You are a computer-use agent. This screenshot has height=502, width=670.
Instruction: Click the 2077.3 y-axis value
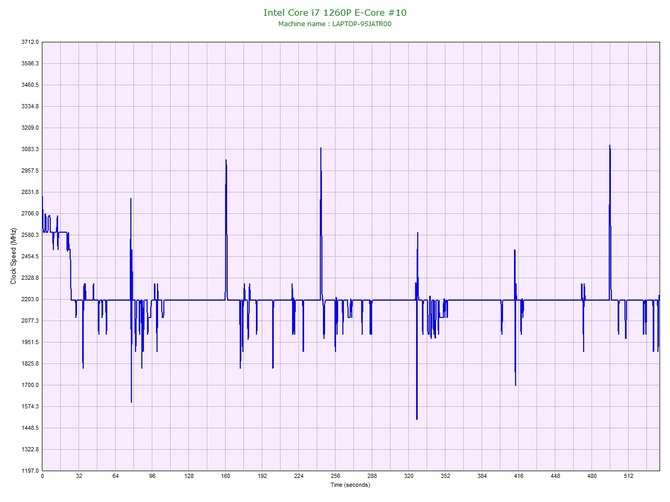pos(30,320)
